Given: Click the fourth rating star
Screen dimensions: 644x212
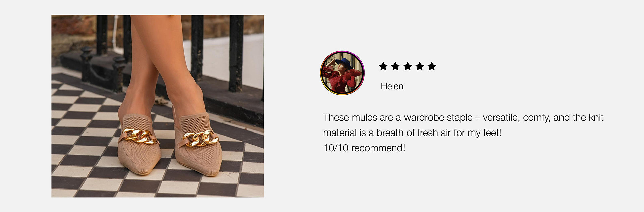Looking at the screenshot, I should pos(420,66).
